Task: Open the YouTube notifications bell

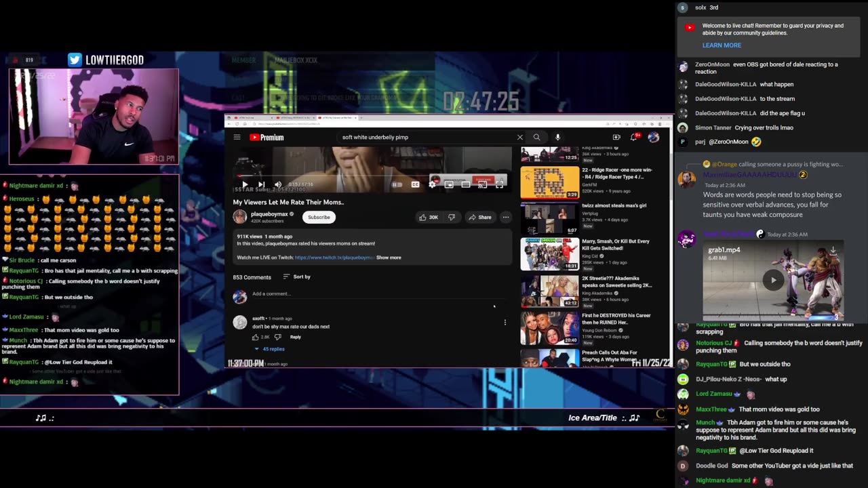Action: tap(635, 137)
